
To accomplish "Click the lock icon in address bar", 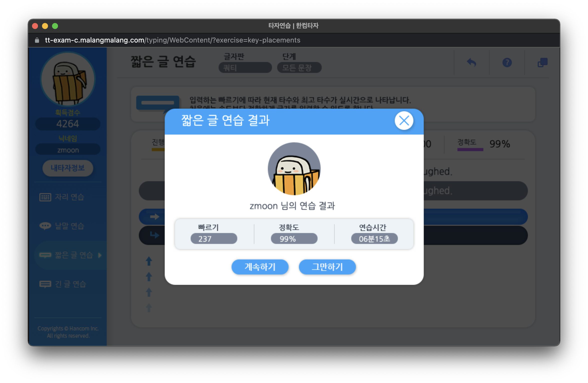I will 37,40.
